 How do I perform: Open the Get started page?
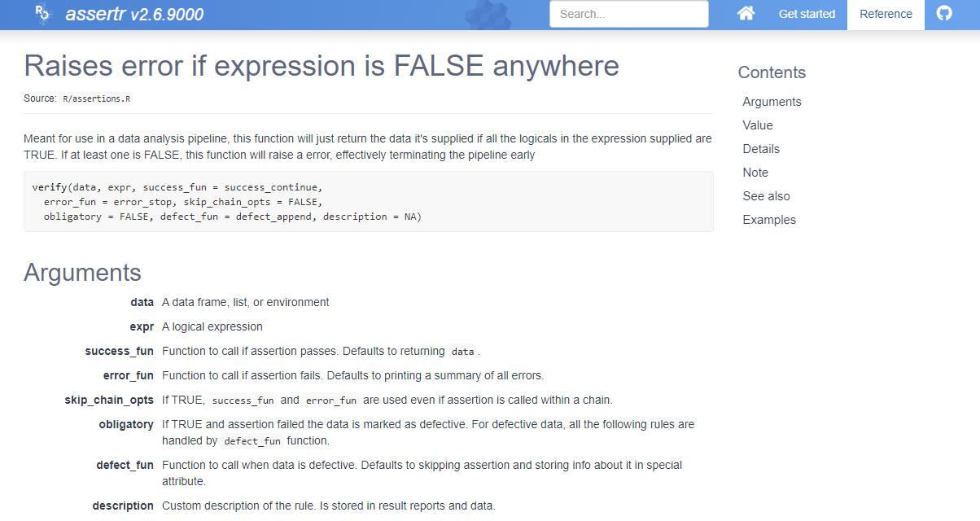[x=807, y=13]
